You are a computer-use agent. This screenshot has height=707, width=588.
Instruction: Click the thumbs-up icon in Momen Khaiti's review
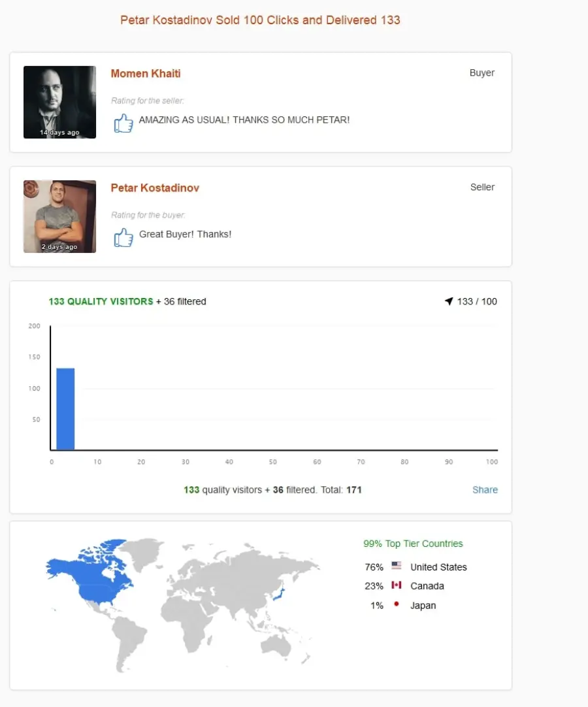123,123
